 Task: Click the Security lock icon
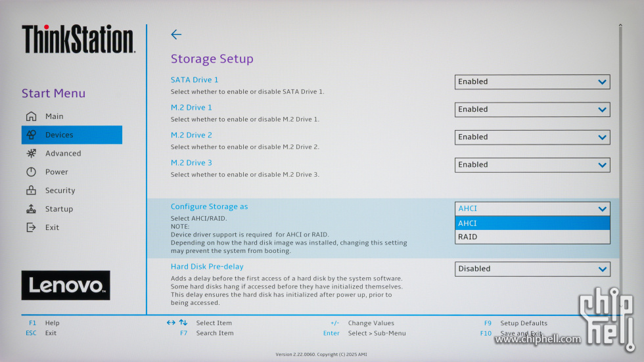tap(32, 190)
